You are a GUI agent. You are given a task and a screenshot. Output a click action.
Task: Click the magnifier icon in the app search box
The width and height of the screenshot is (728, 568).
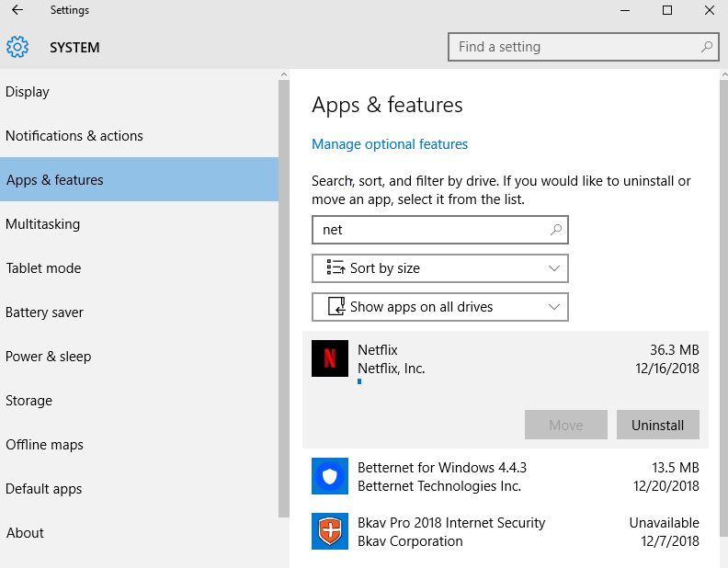coord(556,229)
